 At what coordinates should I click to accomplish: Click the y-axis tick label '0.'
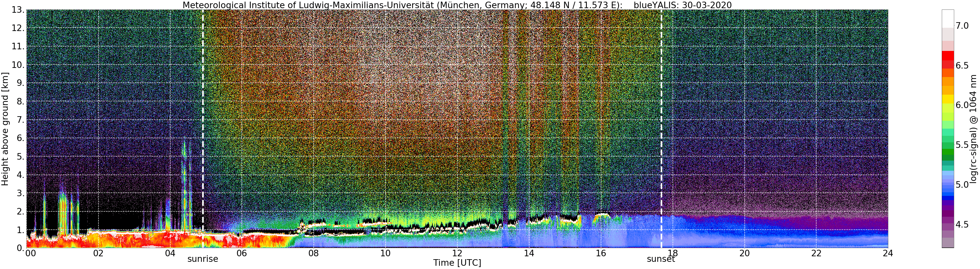pyautogui.click(x=21, y=248)
